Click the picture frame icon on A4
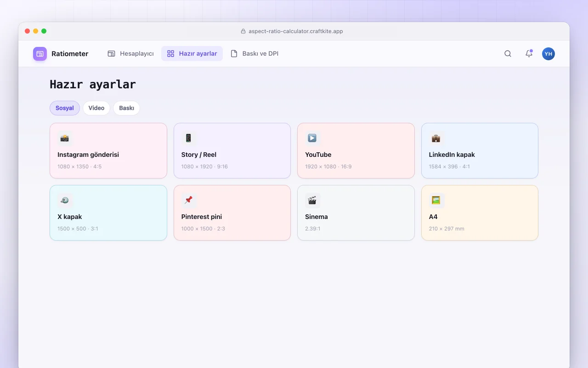Viewport: 588px width, 368px height. [x=436, y=200]
